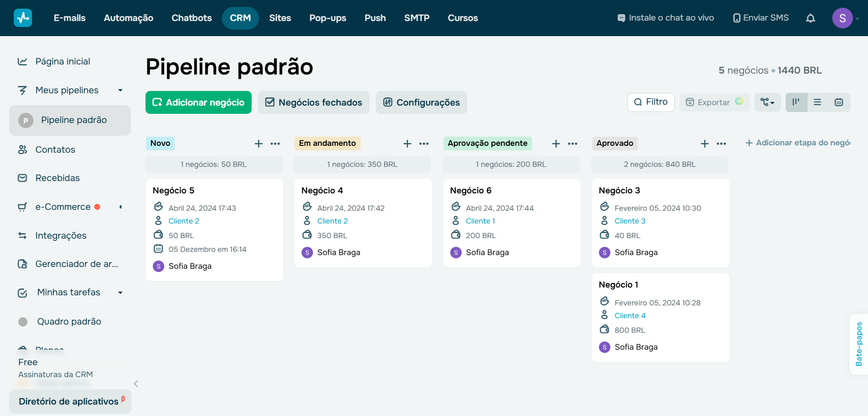Screen dimensions: 868x416
Task: Click Assinaturas da CRM link
Action: (55, 374)
